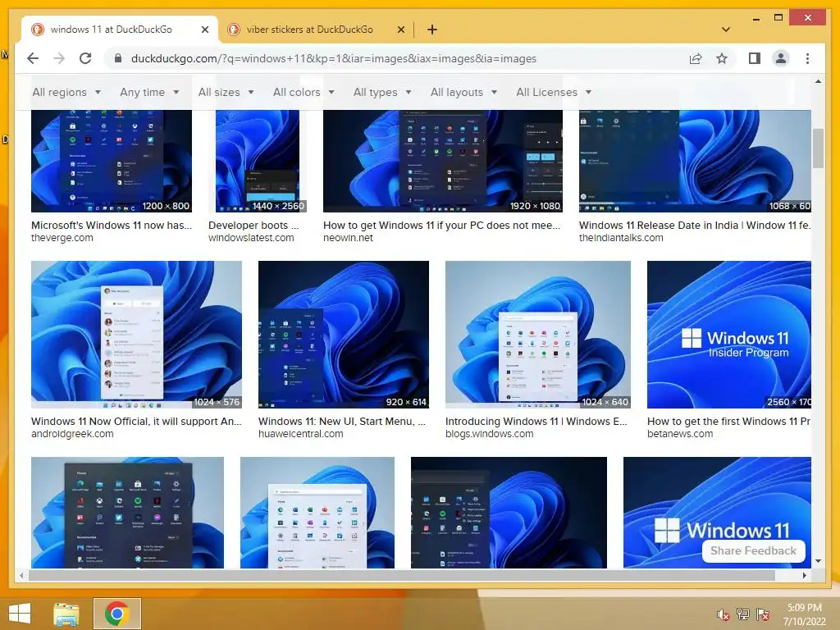The width and height of the screenshot is (840, 630).
Task: Open File Explorer from the taskbar
Action: coord(66,614)
